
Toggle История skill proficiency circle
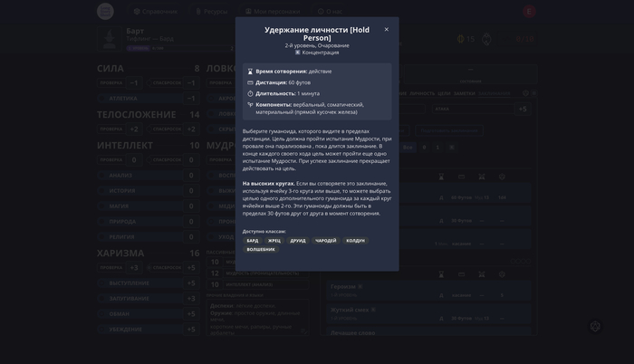(101, 190)
